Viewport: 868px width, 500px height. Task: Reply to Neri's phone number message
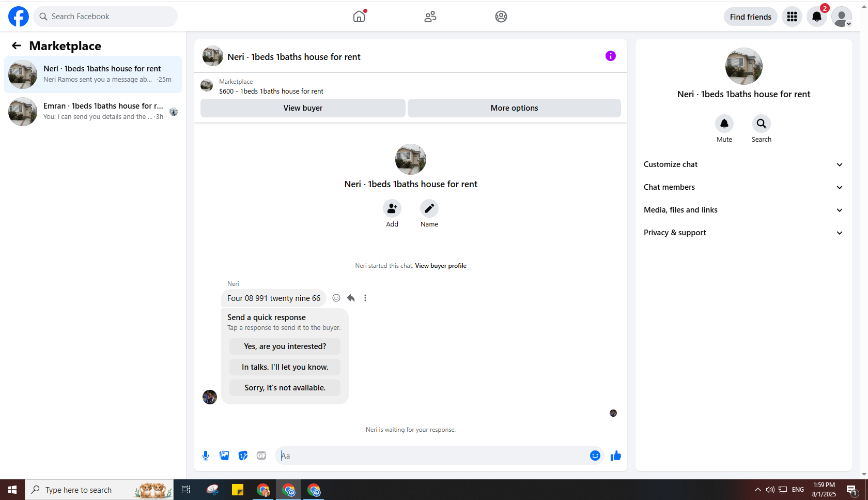pyautogui.click(x=351, y=298)
